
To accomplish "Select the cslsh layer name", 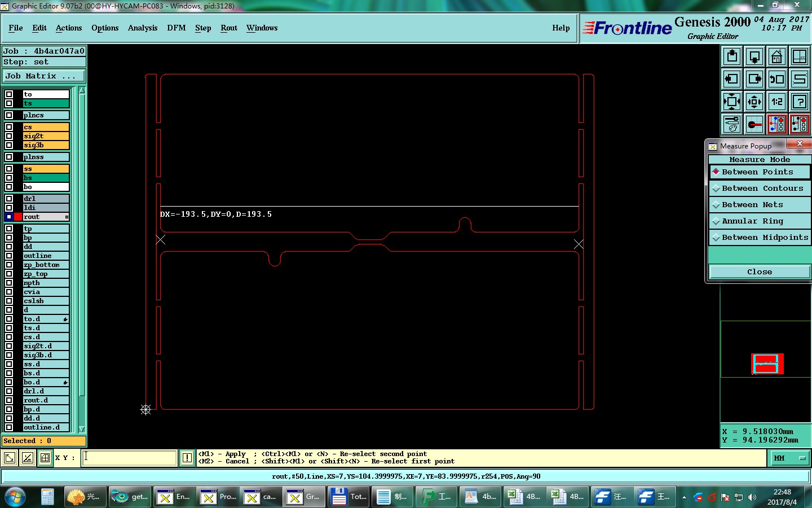I will (46, 301).
